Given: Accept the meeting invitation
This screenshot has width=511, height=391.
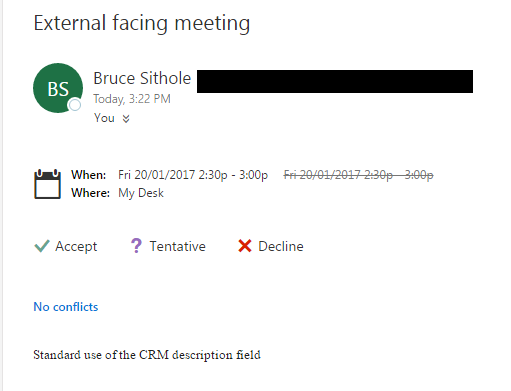Looking at the screenshot, I should click(x=66, y=246).
